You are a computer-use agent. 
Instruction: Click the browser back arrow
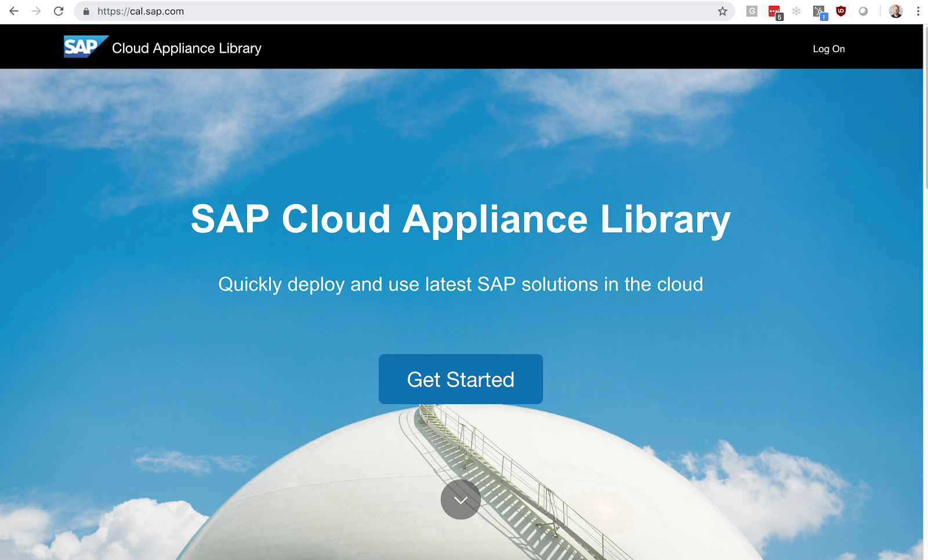(x=14, y=11)
